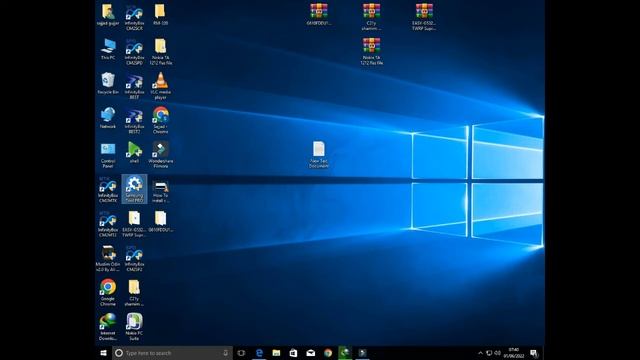Open the Mail app from the taskbar
Image resolution: width=640 pixels, height=360 pixels.
(x=311, y=353)
